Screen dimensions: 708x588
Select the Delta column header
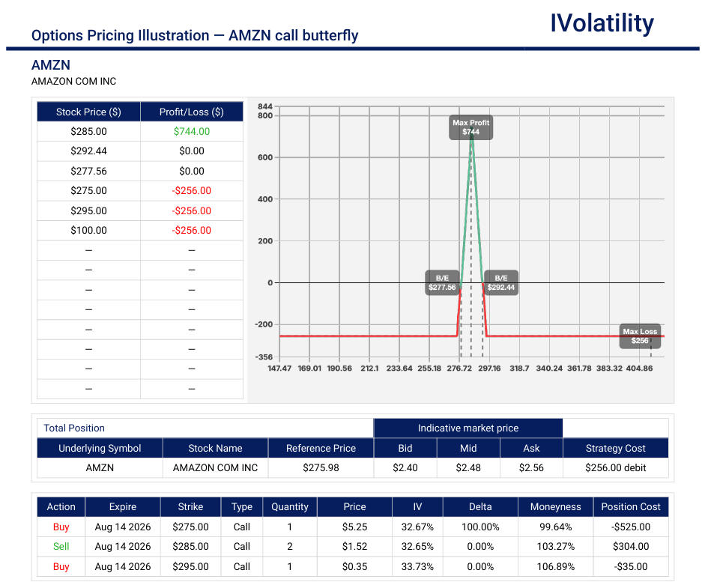coord(480,507)
